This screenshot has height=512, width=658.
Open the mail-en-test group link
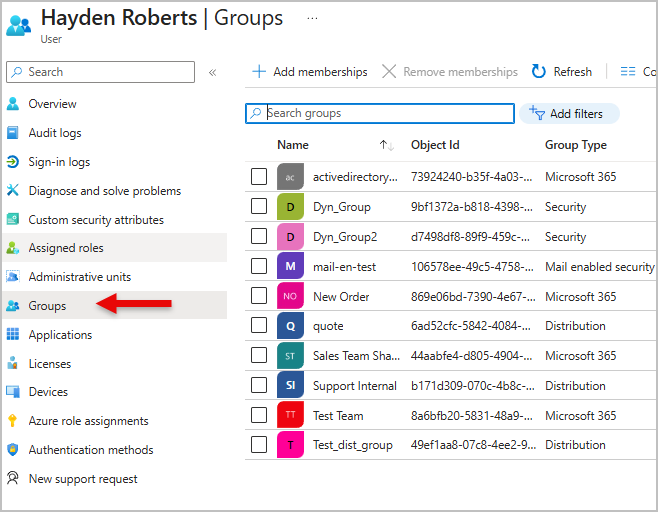tap(345, 266)
